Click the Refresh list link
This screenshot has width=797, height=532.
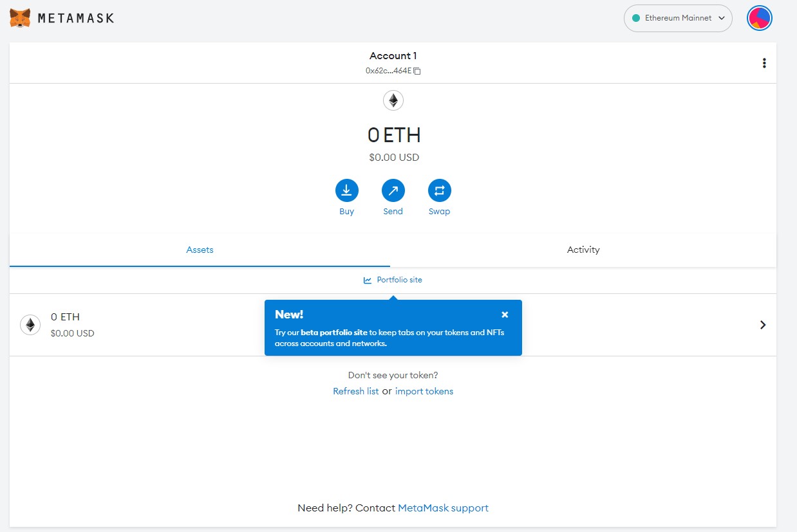(355, 391)
